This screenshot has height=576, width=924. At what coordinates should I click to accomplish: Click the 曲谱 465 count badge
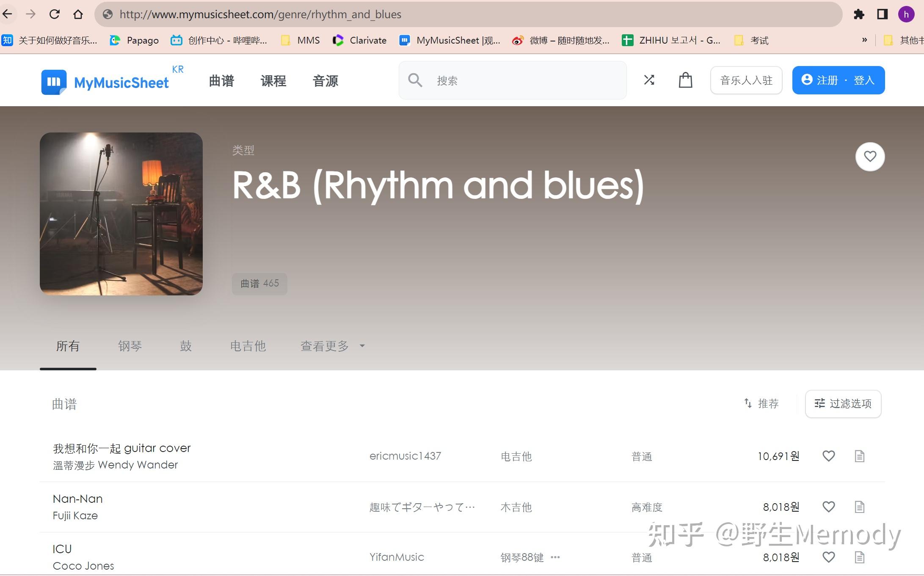coord(259,284)
